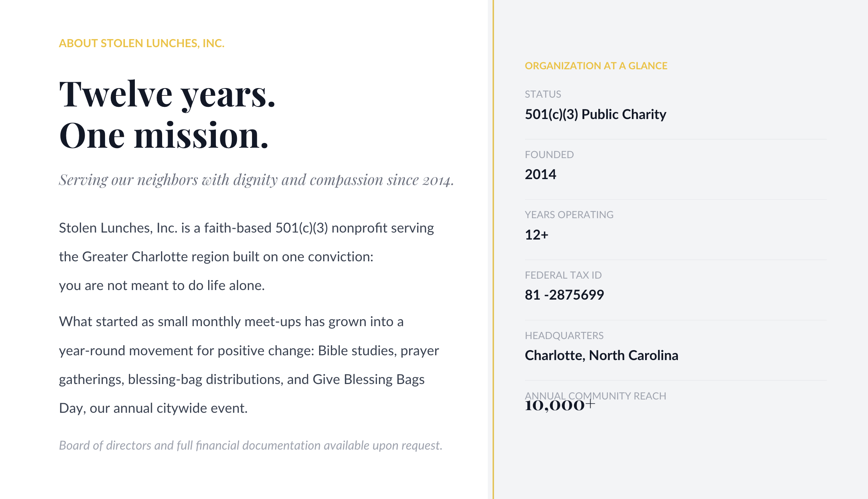The width and height of the screenshot is (868, 499).
Task: Click the 'Status' field label
Action: coord(543,94)
